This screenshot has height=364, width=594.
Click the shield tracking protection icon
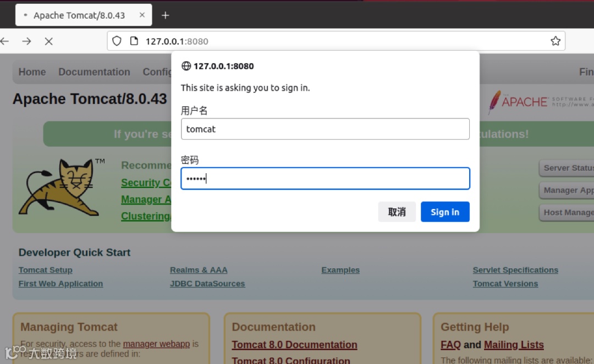117,41
